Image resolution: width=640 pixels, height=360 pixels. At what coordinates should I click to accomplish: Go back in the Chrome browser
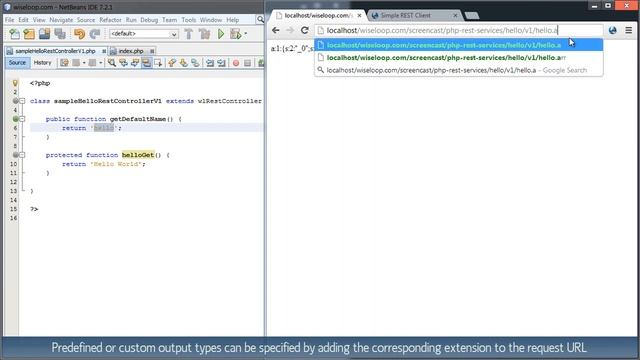click(x=276, y=30)
